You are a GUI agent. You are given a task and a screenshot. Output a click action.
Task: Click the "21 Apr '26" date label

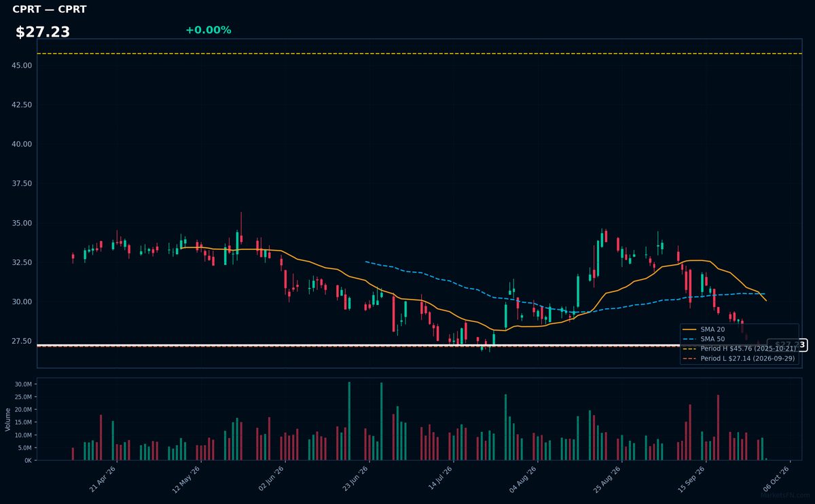[103, 478]
